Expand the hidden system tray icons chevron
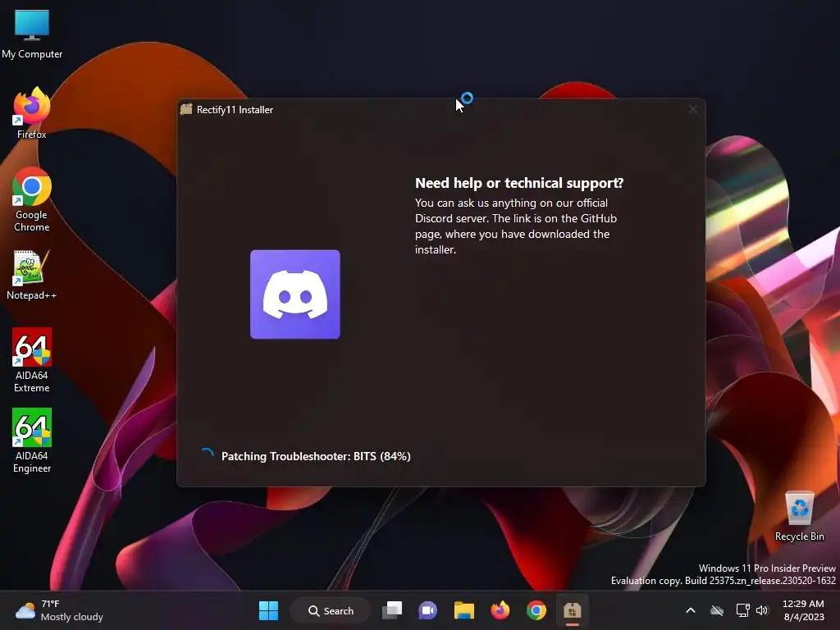The image size is (840, 630). coord(691,610)
